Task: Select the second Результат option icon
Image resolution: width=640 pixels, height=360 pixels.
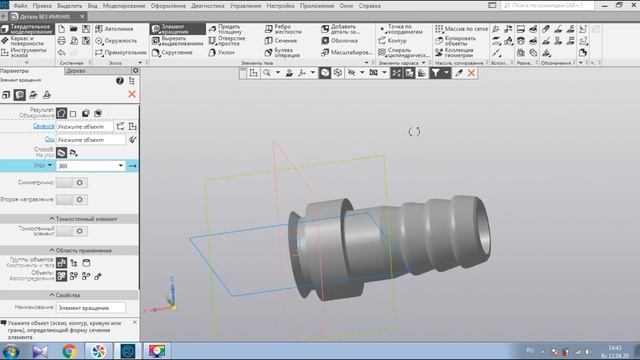Action: (73, 113)
